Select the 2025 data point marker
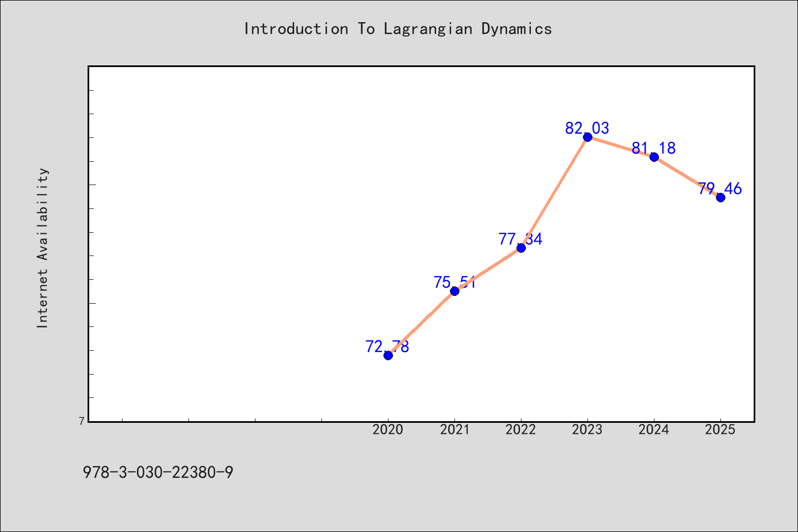The image size is (798, 532). 720,197
